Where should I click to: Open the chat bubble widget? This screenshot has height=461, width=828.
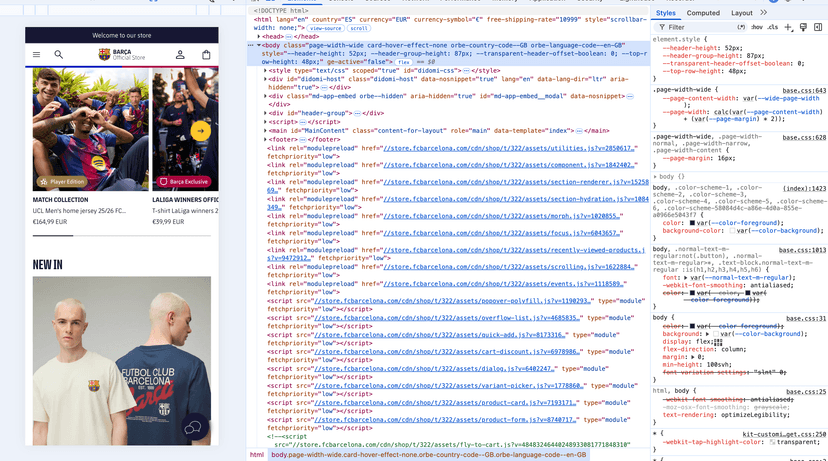(x=192, y=427)
